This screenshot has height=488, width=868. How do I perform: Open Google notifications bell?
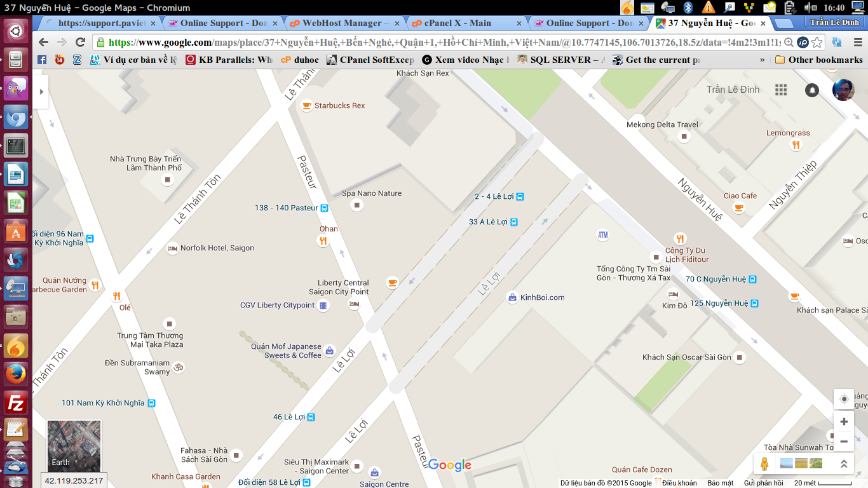click(812, 90)
